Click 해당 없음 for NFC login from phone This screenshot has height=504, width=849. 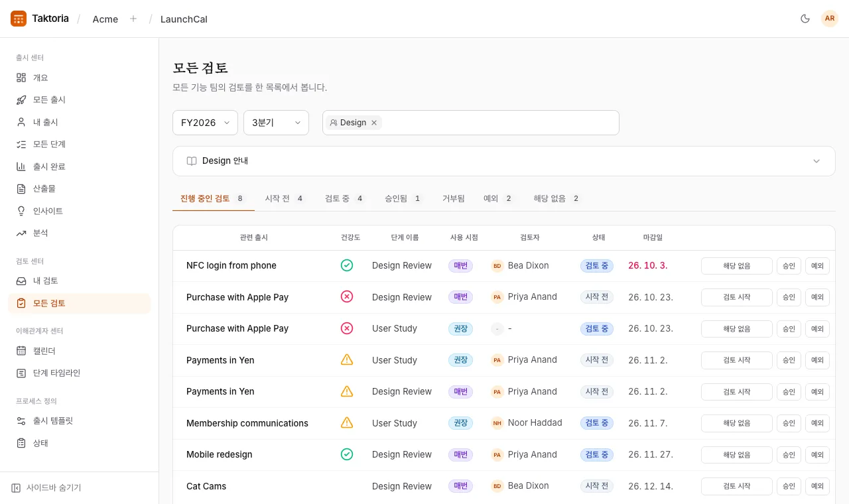point(737,266)
